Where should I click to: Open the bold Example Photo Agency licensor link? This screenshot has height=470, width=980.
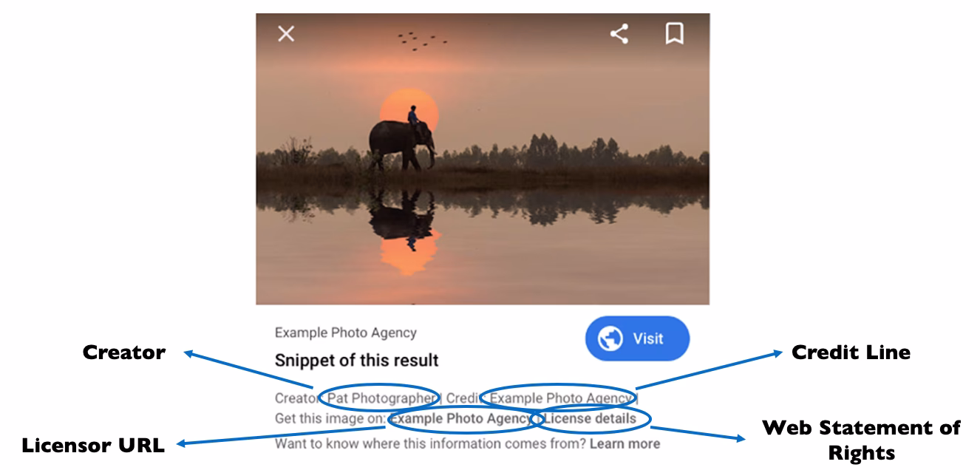(460, 419)
